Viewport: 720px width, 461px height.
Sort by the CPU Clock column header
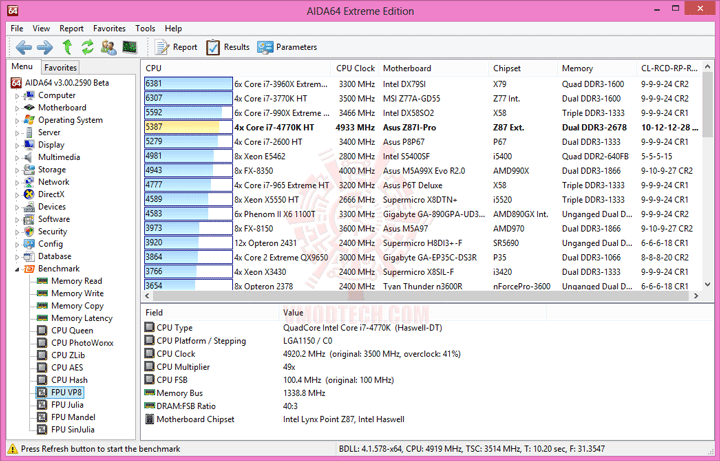355,68
